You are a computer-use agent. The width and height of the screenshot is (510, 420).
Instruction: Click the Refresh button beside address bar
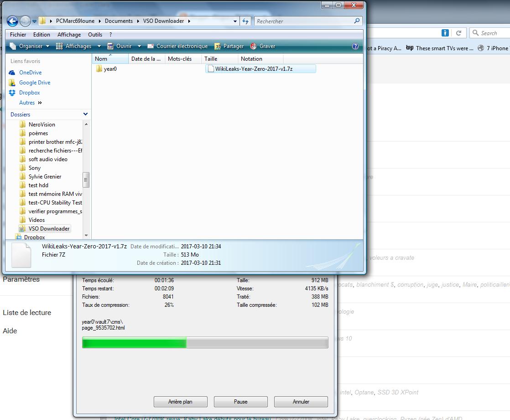pos(245,21)
